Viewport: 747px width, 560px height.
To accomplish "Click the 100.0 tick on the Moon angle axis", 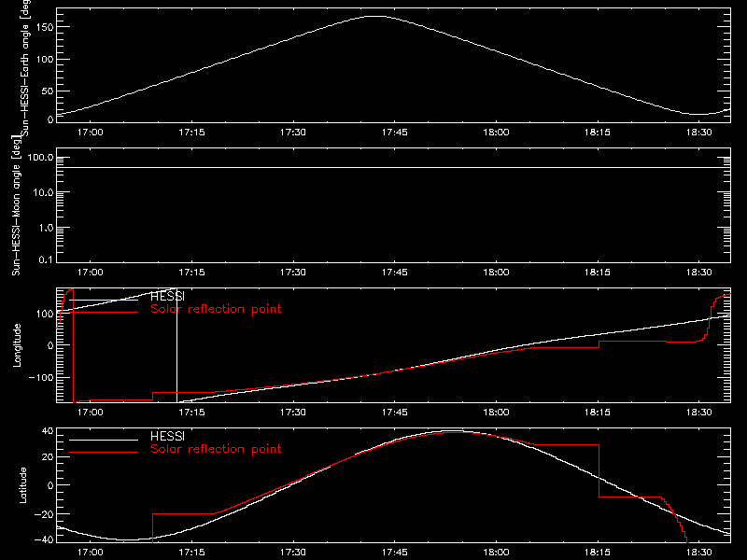I will click(40, 157).
